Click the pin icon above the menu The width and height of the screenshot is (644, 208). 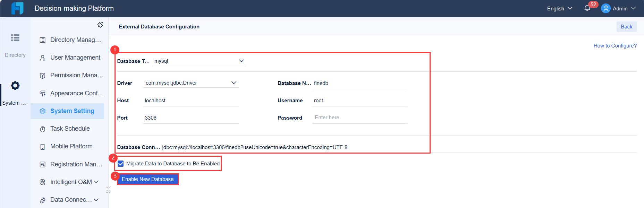(100, 25)
